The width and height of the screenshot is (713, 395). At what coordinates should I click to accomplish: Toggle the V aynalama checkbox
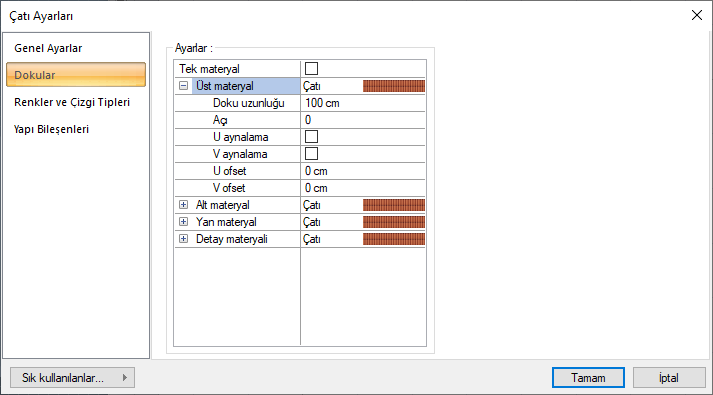[x=311, y=154]
